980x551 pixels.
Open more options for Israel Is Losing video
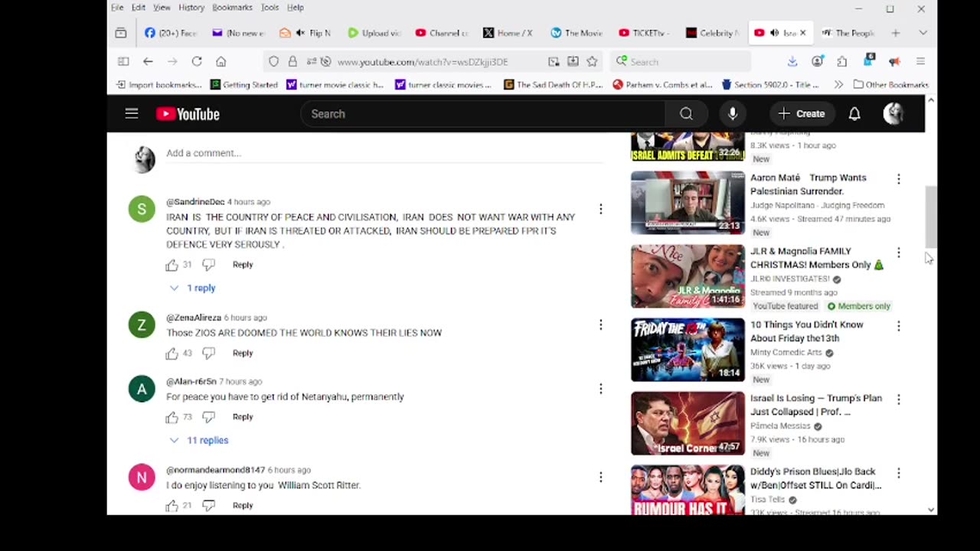(x=899, y=399)
